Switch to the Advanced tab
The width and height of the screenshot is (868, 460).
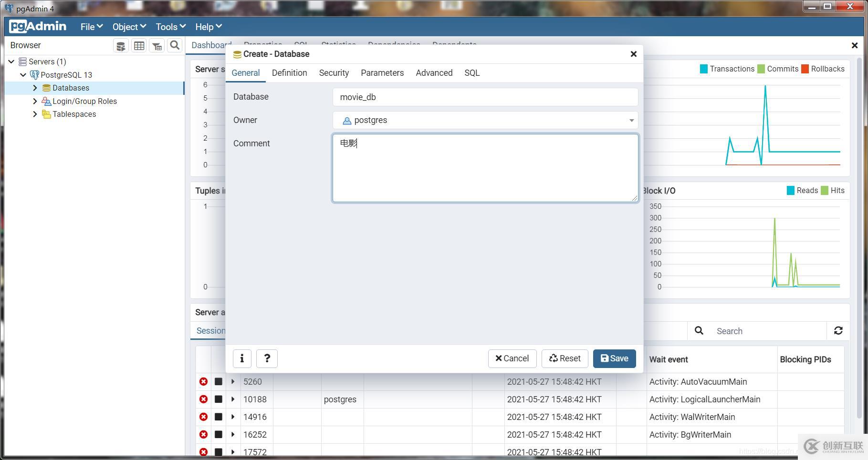pos(434,73)
